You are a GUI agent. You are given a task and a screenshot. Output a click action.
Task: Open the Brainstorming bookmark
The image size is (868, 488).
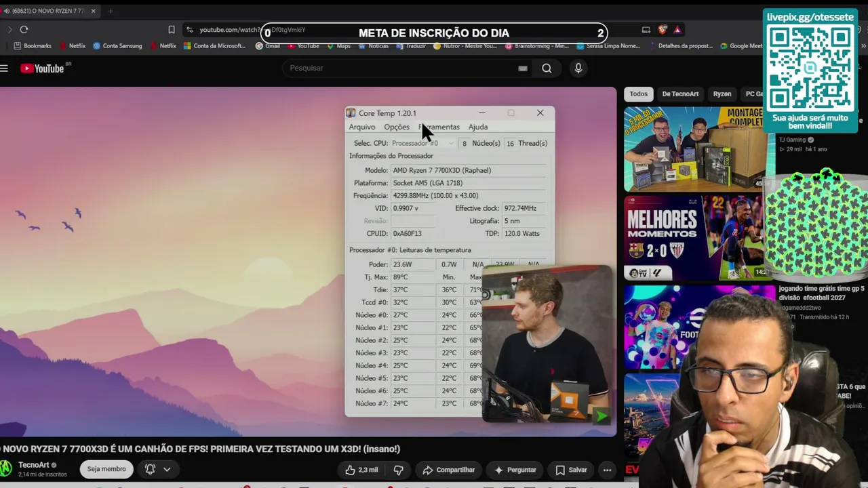pos(537,46)
